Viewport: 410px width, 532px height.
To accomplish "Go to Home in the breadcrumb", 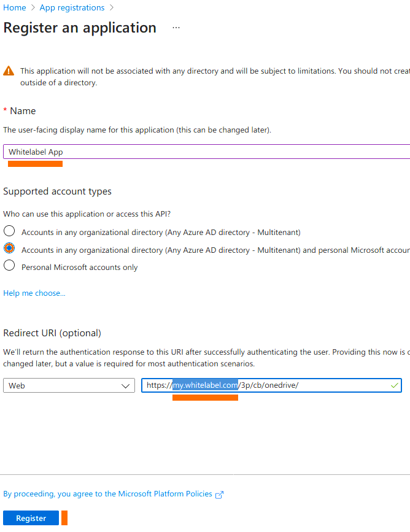I will (x=15, y=8).
